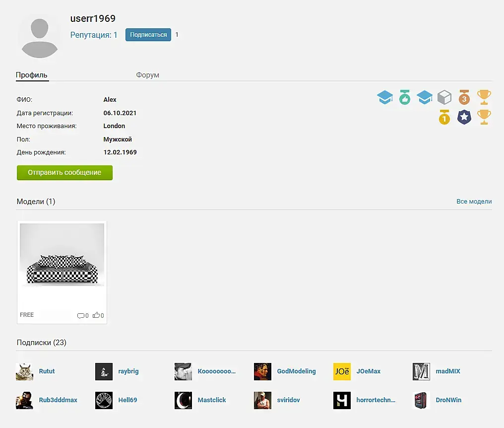
Task: Click the graduation cap badge left of gray cube
Action: [425, 97]
